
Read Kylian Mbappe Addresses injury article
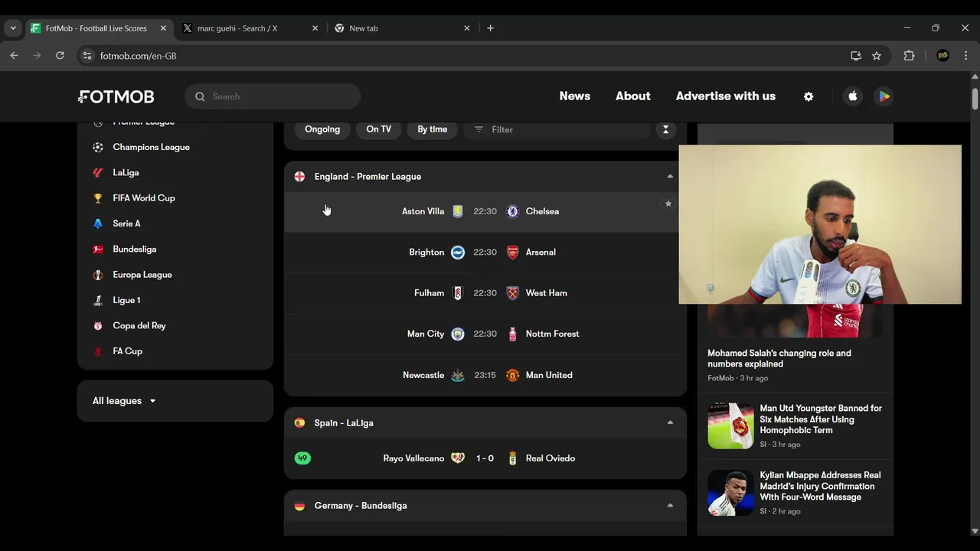click(820, 486)
